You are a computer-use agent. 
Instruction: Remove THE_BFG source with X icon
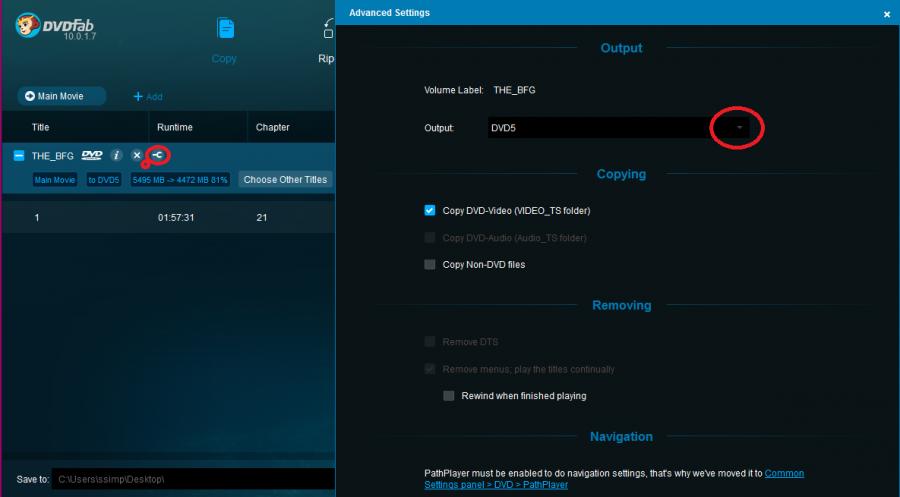click(137, 156)
